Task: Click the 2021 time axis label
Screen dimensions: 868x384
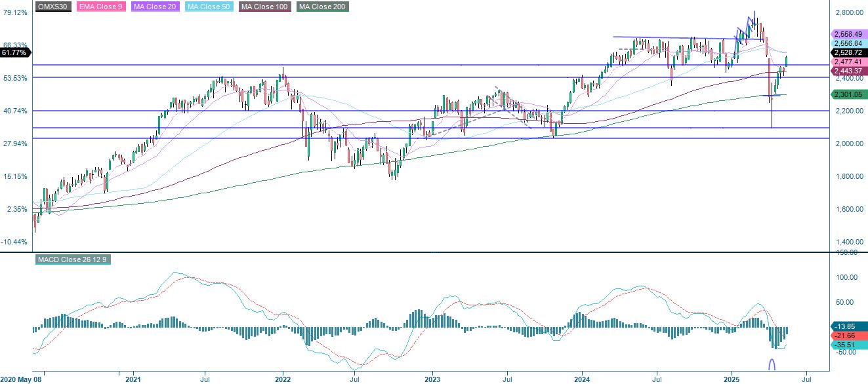Action: [x=133, y=379]
